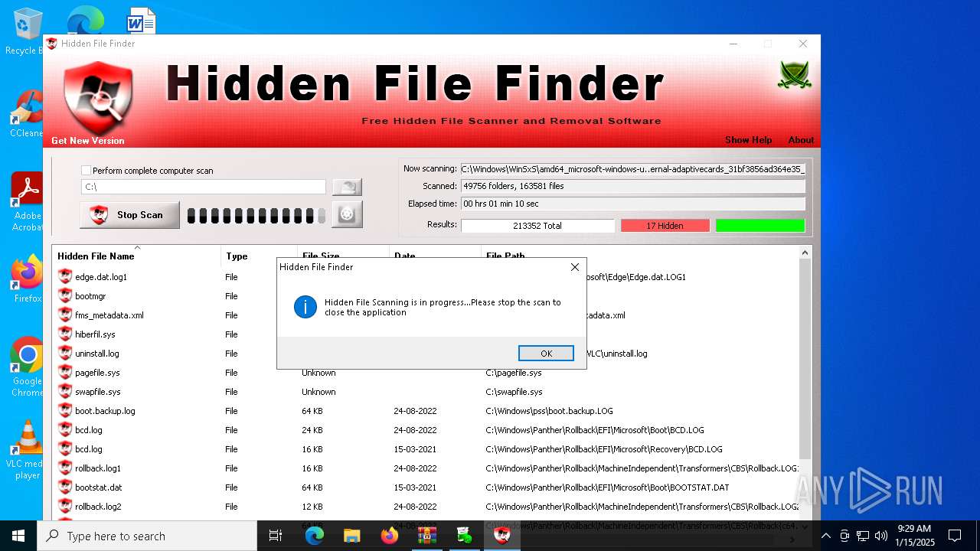
Task: Open the Adobe Acrobat desktop shortcut
Action: tap(28, 202)
